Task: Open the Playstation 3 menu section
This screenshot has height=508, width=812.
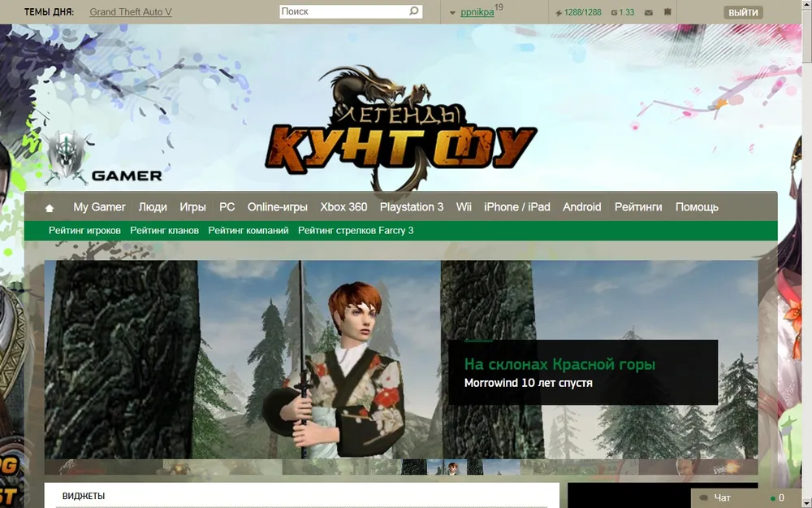Action: point(411,206)
